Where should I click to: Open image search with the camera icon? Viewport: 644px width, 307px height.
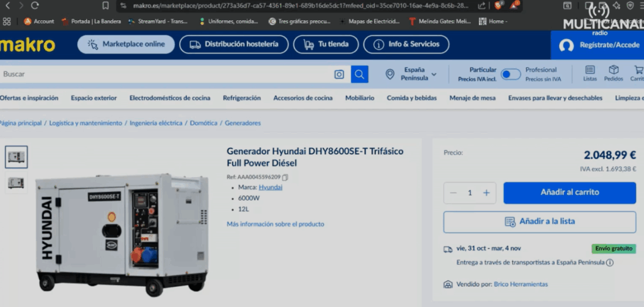click(340, 74)
